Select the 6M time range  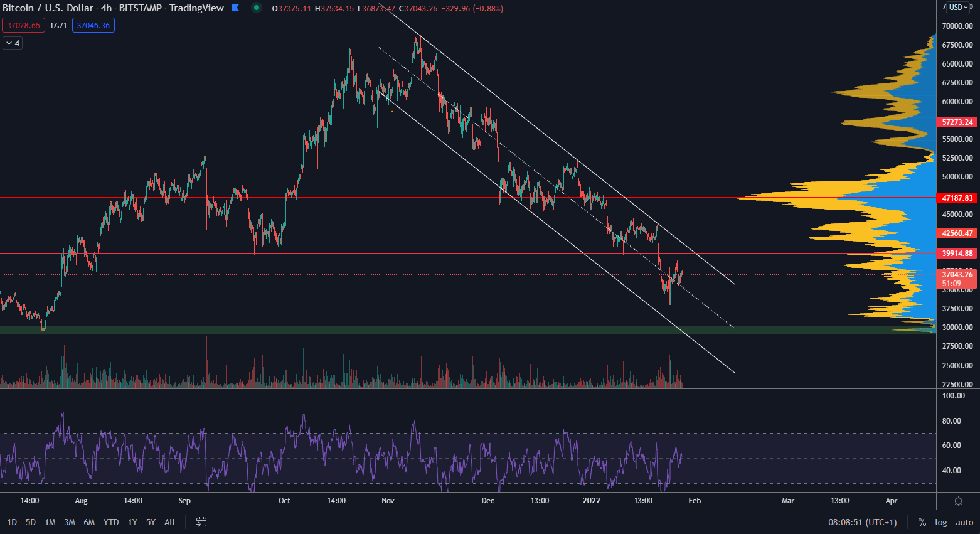89,522
